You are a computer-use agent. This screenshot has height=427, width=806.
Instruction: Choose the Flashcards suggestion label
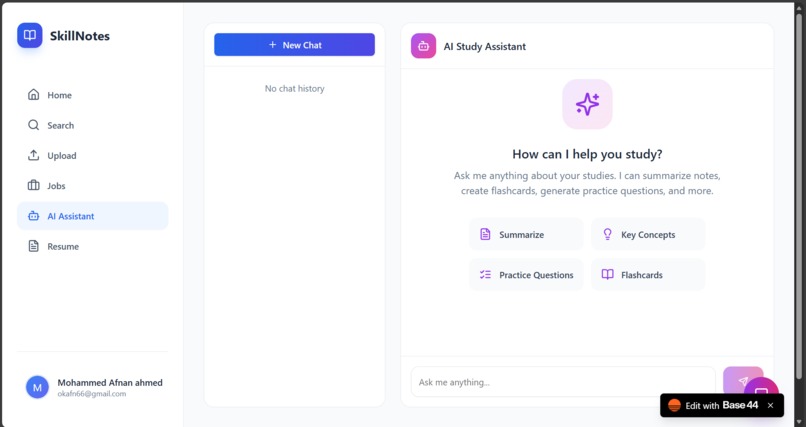pyautogui.click(x=642, y=275)
